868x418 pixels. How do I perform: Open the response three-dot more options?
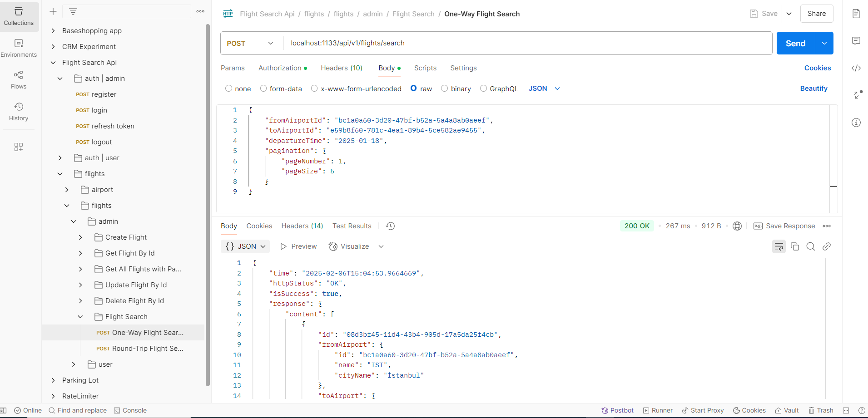[827, 226]
